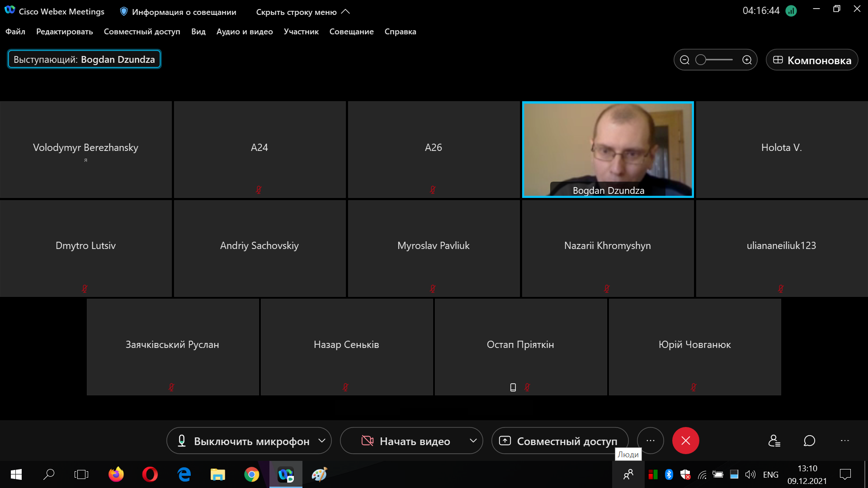Expand microphone options arrow
868x488 pixels.
[x=322, y=441]
